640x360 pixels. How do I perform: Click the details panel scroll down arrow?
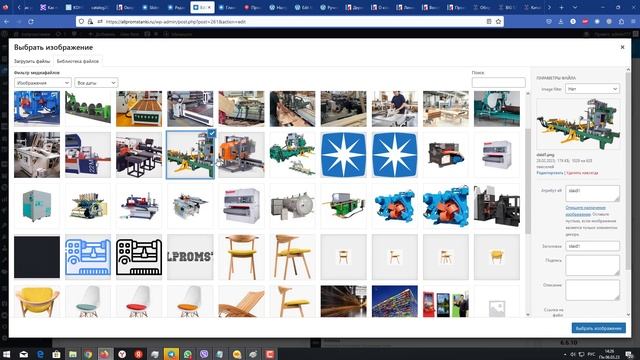click(x=628, y=315)
